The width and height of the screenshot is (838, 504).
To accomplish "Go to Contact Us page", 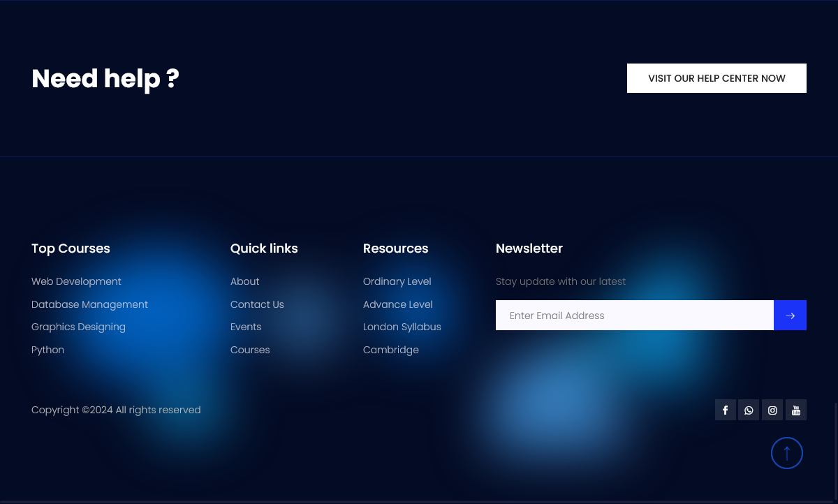I will (x=257, y=304).
